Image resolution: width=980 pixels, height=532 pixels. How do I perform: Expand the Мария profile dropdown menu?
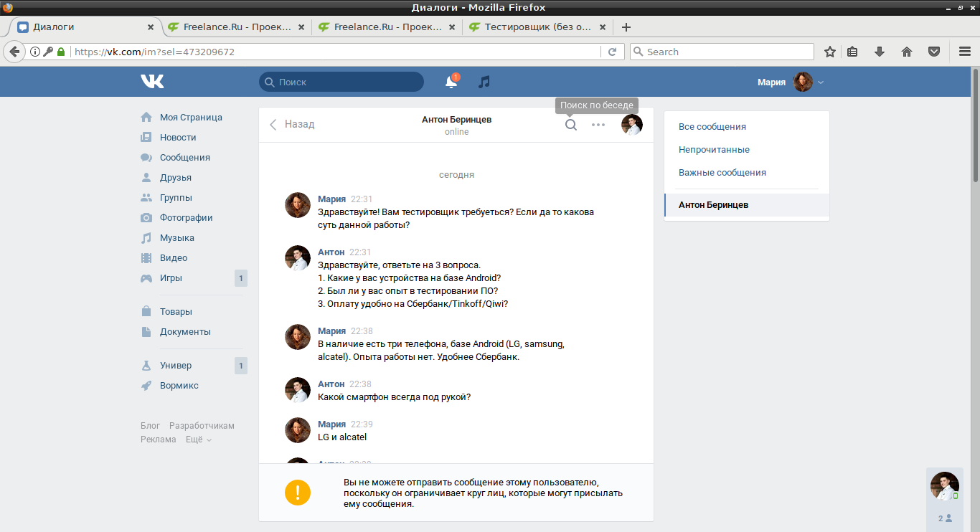point(821,82)
